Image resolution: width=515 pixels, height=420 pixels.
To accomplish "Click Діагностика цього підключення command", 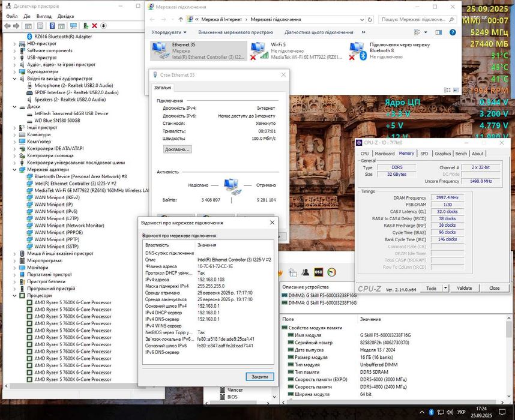I will pyautogui.click(x=319, y=32).
